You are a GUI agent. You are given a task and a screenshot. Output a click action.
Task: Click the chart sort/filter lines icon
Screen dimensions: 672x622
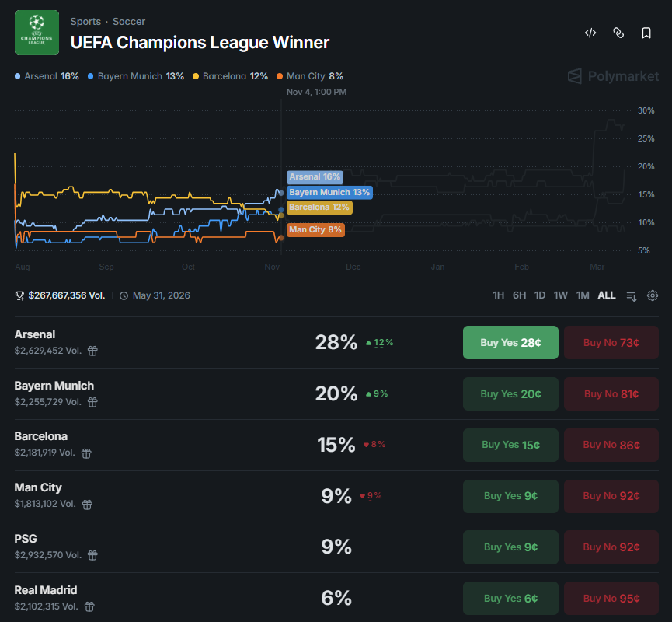click(632, 295)
